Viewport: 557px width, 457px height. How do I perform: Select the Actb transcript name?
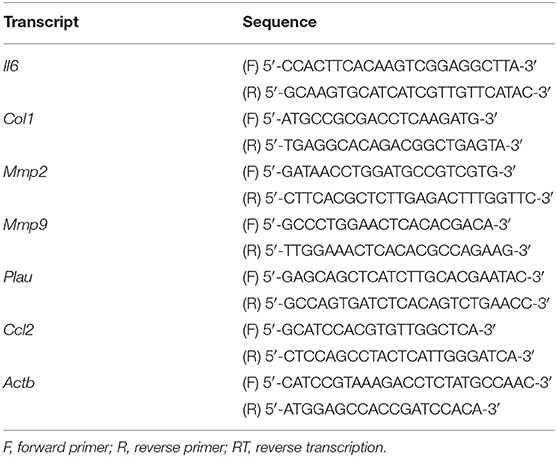click(19, 383)
